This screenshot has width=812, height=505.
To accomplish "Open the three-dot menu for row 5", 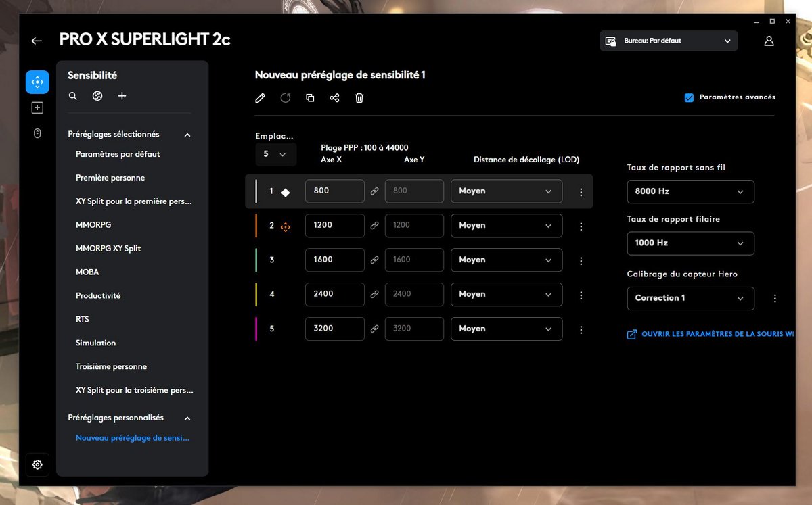I will (581, 330).
